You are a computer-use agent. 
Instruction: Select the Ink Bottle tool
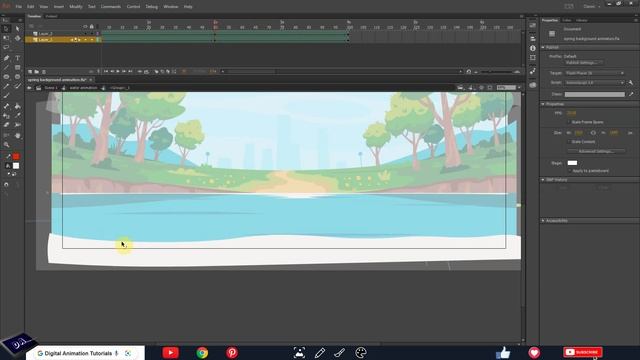(6, 116)
